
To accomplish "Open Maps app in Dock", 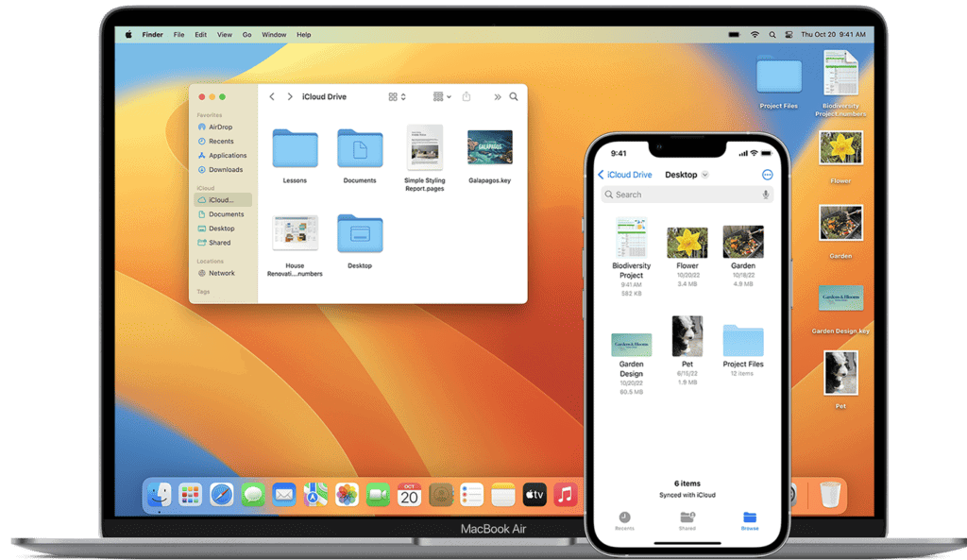I will point(315,495).
